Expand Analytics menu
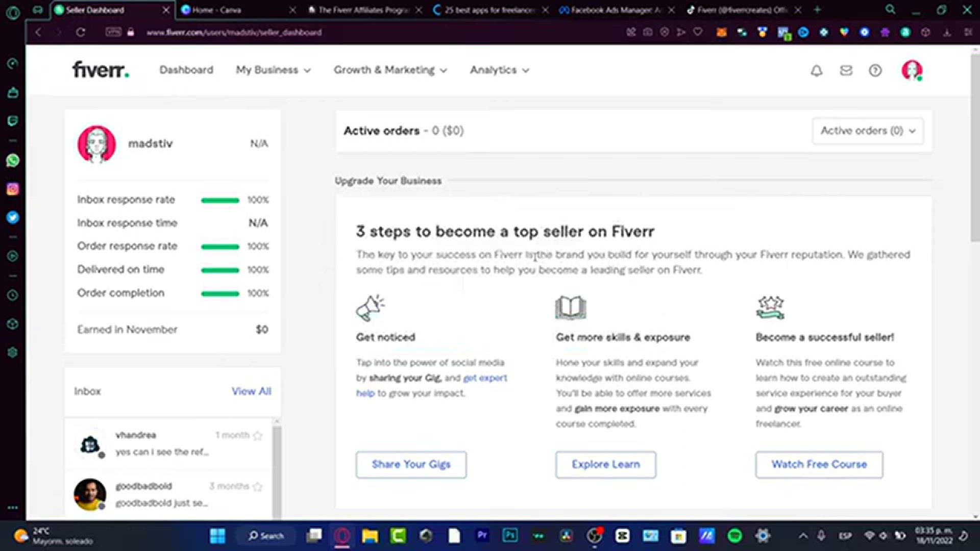This screenshot has width=980, height=551. pos(500,70)
